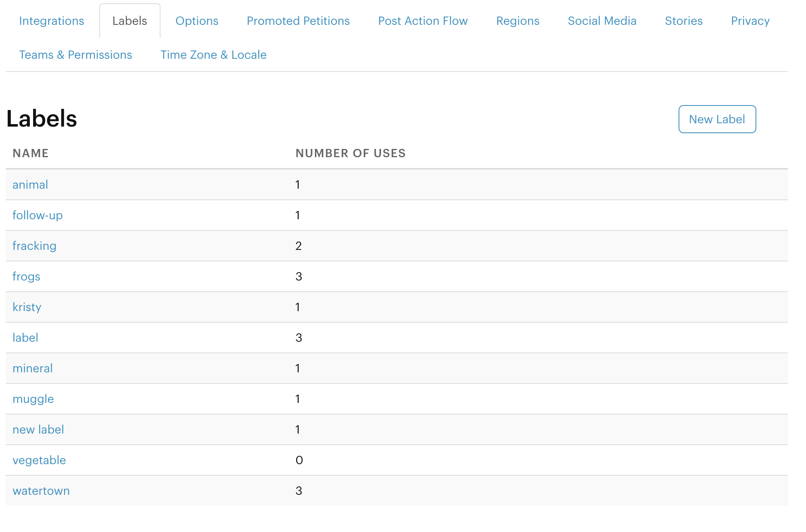
Task: Open the kristy label
Action: point(27,307)
